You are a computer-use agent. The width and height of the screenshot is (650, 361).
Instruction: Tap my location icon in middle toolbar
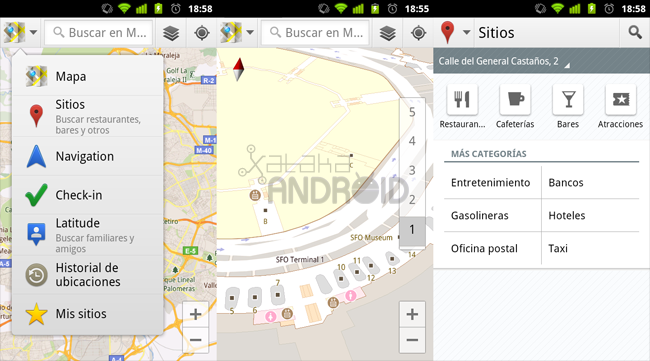[x=419, y=33]
